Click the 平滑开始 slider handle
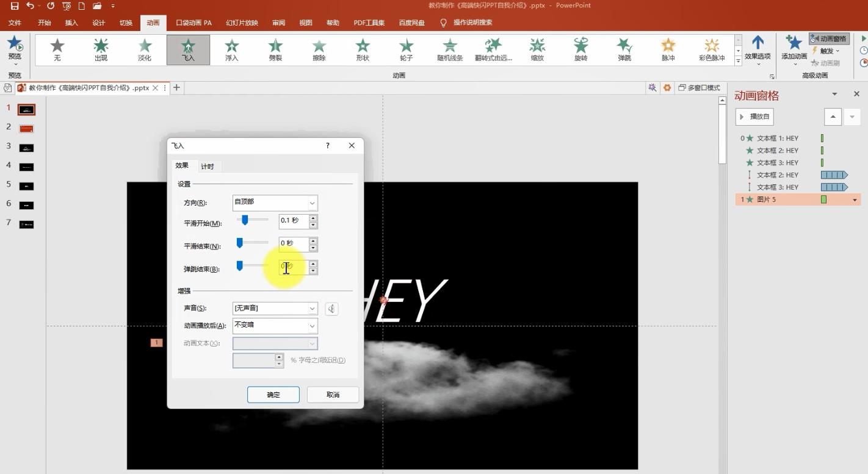This screenshot has height=474, width=868. pyautogui.click(x=245, y=220)
